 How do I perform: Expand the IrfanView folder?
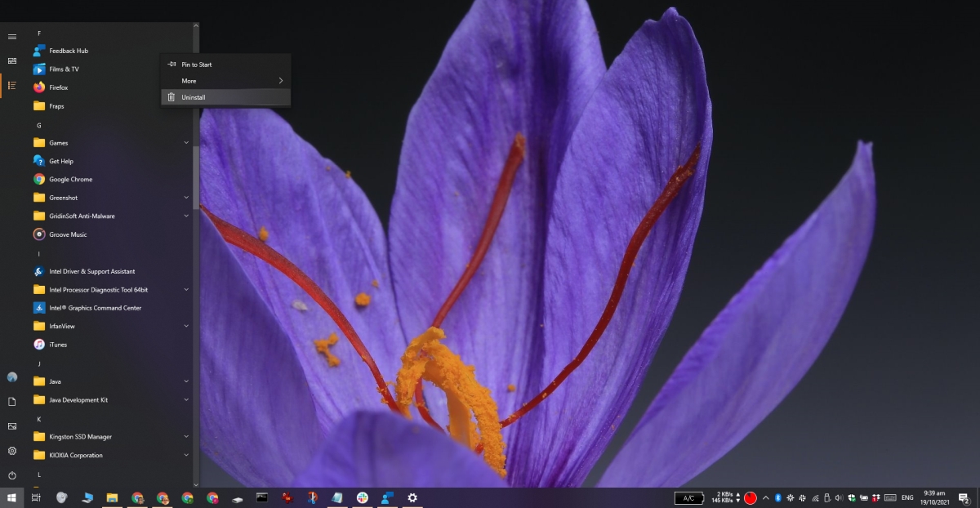(110, 327)
